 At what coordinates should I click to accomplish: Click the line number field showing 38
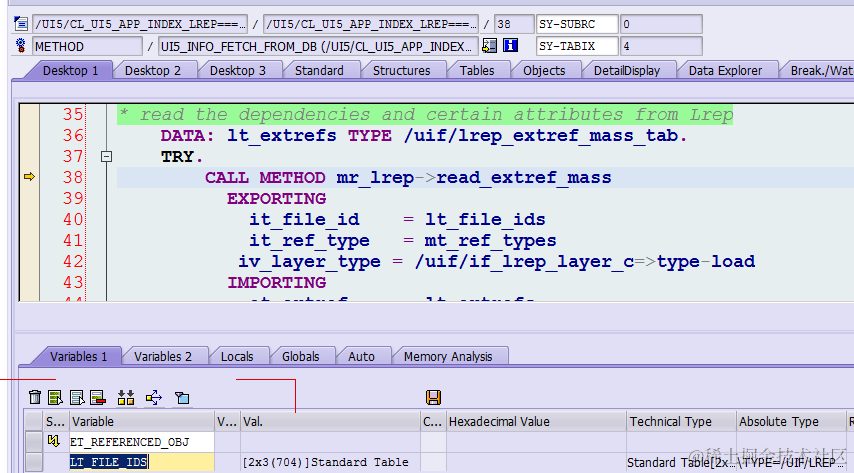(x=514, y=24)
